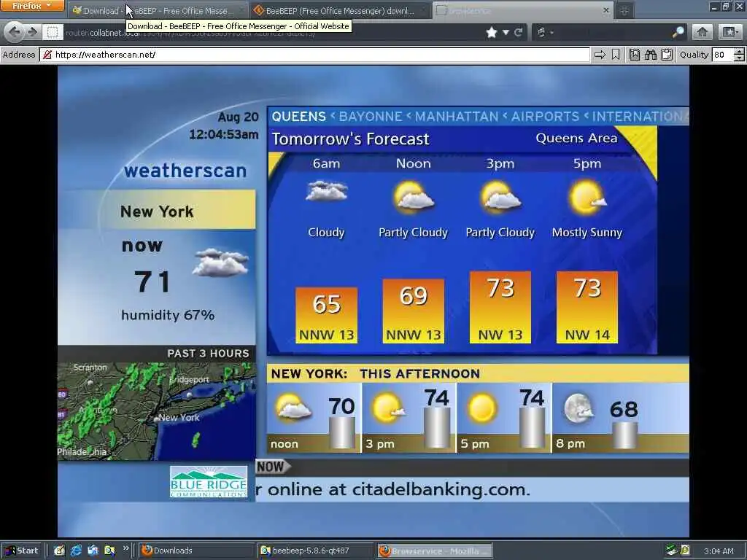The height and width of the screenshot is (560, 747).
Task: Open a new tab with plus button
Action: 624,10
